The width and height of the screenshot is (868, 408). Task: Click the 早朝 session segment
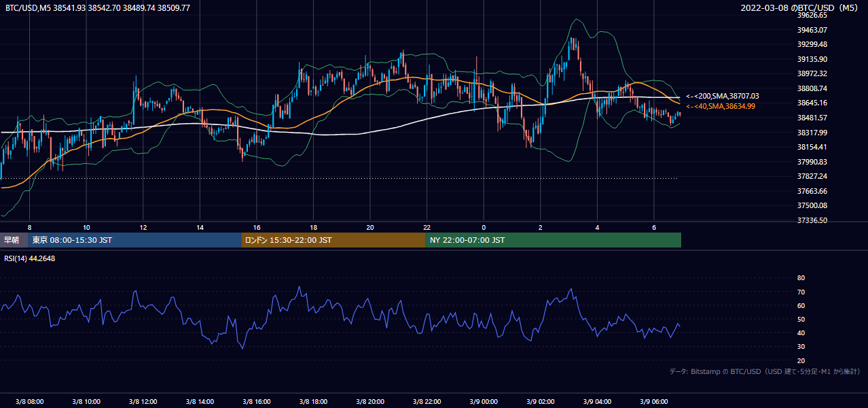[x=14, y=240]
